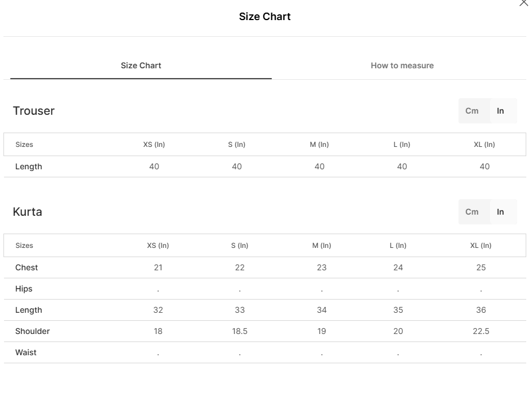Click the Kurta Shoulder row label
Screen dimensions: 532x404
coord(33,331)
